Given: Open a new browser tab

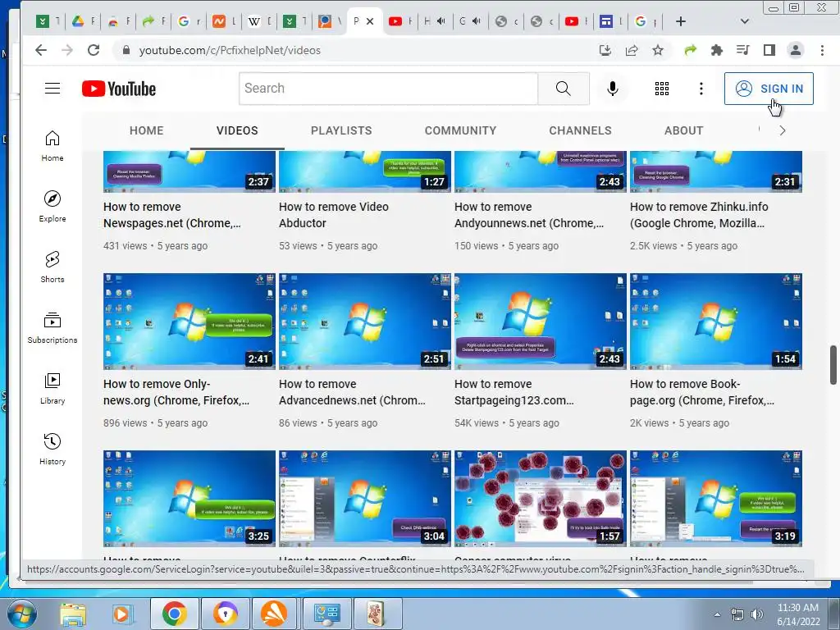Looking at the screenshot, I should 680,21.
